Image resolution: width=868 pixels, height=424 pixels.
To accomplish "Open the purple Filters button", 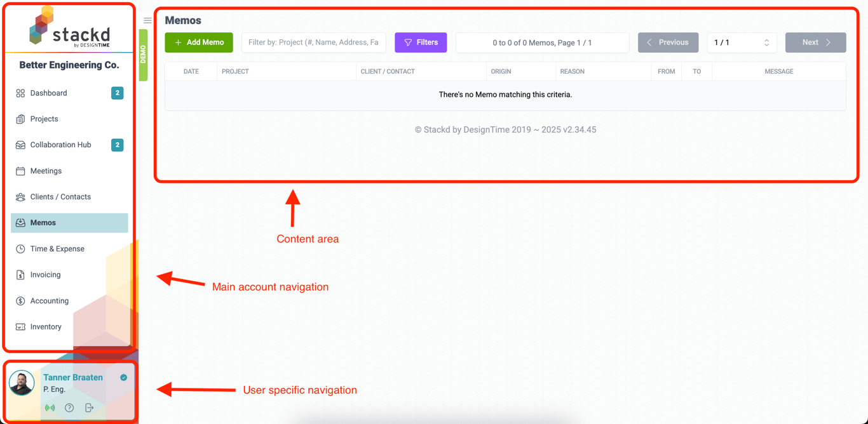I will click(421, 43).
